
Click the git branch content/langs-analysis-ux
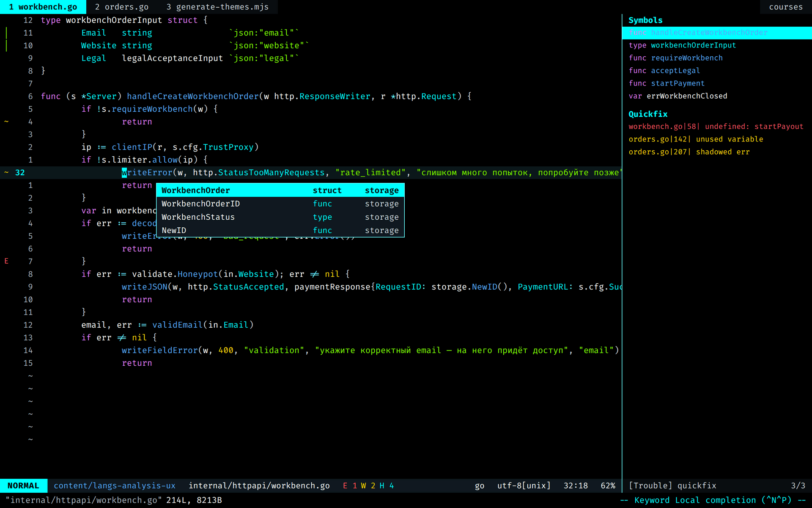click(x=114, y=486)
